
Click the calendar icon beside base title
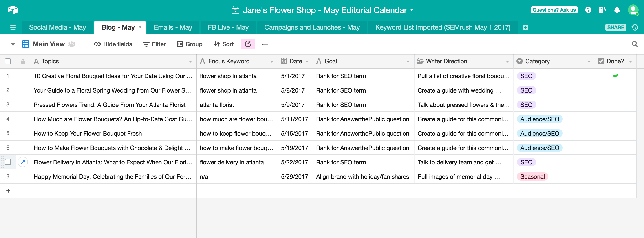tap(235, 10)
